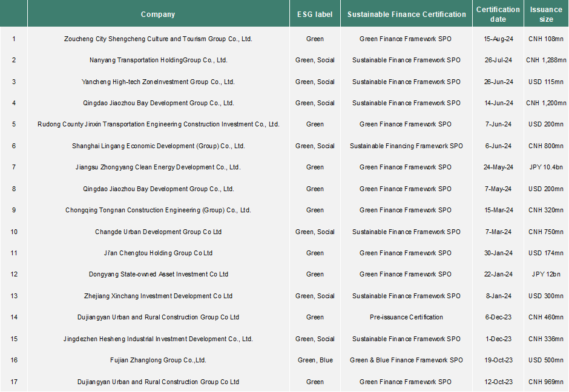Select Ji'an Chengtou Holding Group Co Ltd

click(158, 253)
